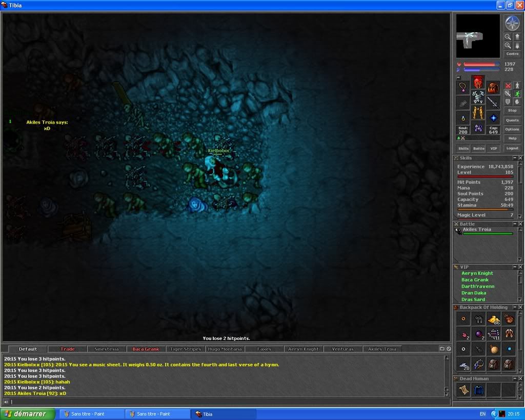The image size is (525, 420).
Task: Click the compass rose on the minimap panel
Action: pyautogui.click(x=512, y=23)
